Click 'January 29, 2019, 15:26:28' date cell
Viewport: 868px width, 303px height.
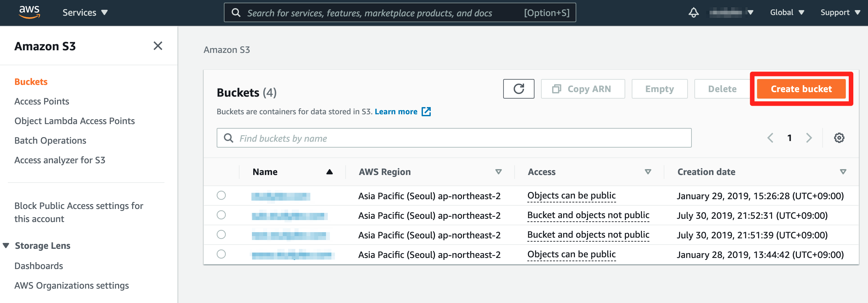[x=760, y=196]
